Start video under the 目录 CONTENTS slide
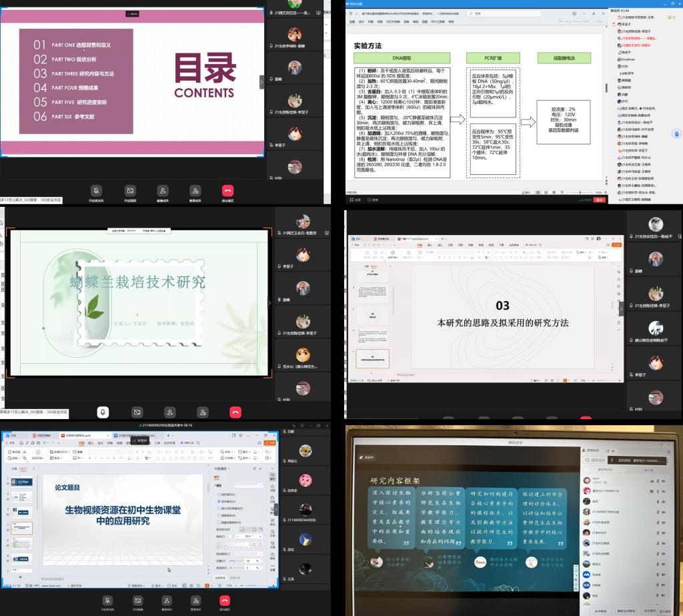This screenshot has width=683, height=616. (129, 191)
